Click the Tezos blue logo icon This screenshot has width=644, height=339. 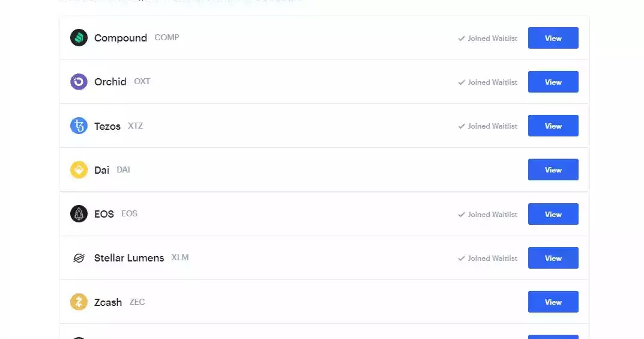coord(79,126)
